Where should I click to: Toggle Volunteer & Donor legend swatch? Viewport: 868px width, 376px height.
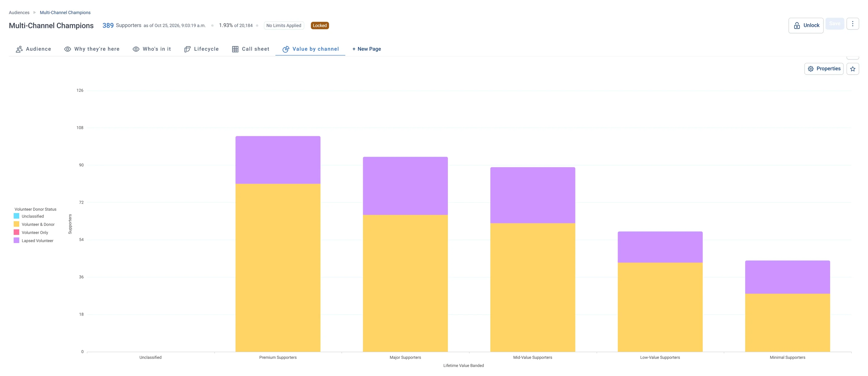[17, 224]
